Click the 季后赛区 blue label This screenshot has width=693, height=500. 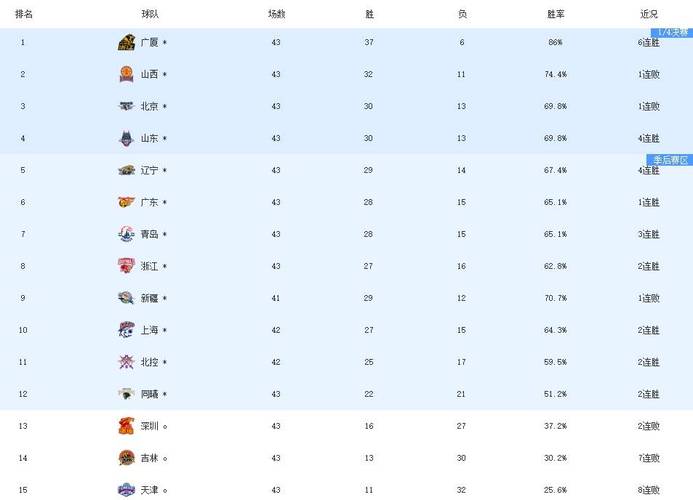click(x=670, y=160)
